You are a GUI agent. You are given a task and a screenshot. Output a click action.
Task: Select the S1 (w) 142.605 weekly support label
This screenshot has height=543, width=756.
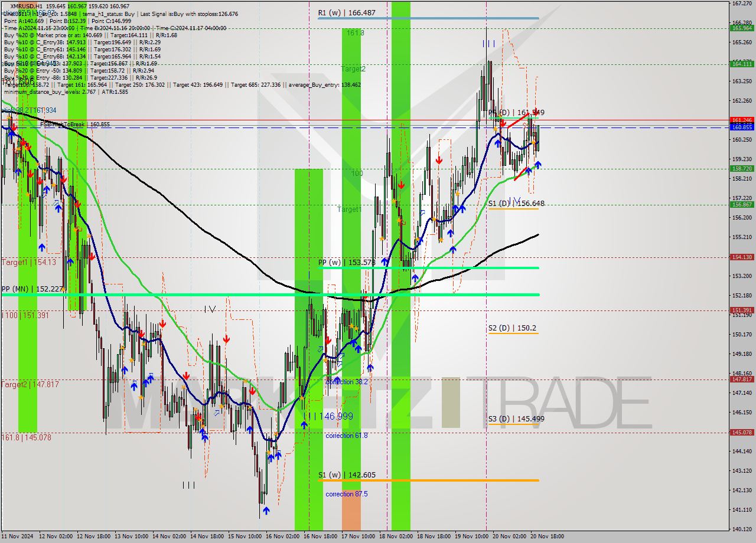click(x=347, y=475)
